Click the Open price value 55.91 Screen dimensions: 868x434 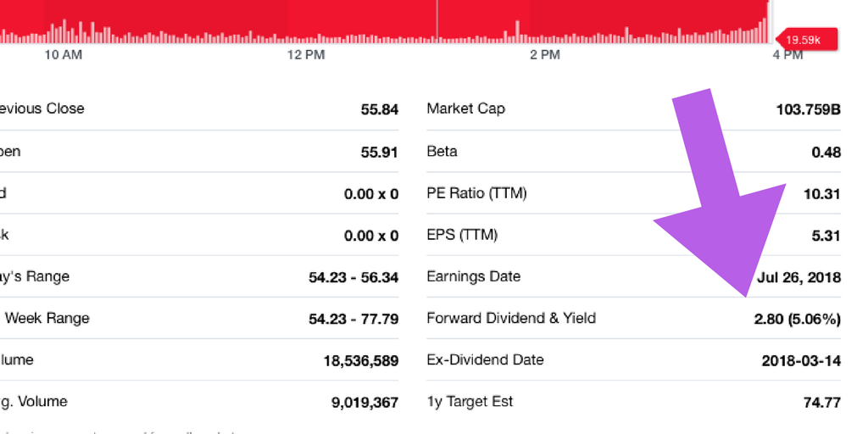point(379,153)
